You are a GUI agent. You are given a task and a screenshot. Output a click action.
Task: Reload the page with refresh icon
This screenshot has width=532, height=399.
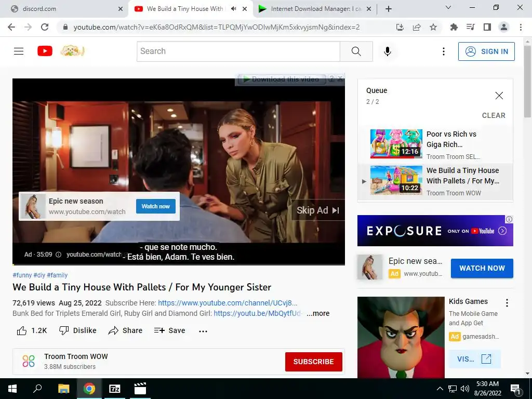45,27
